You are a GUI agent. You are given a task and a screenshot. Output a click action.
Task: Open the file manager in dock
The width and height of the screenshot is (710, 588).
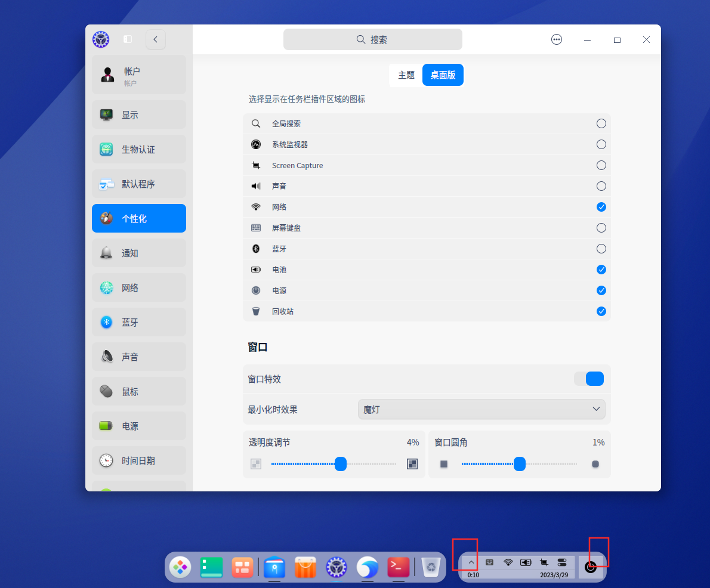pos(274,567)
